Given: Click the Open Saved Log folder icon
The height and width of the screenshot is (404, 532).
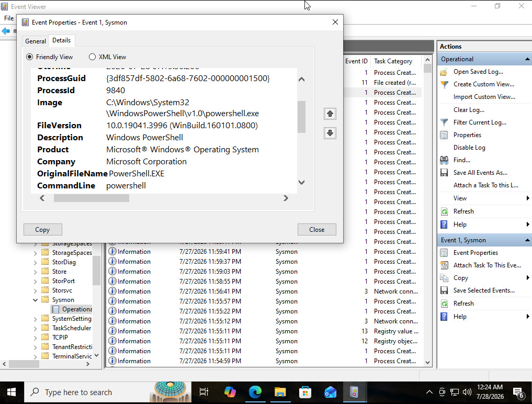Looking at the screenshot, I should click(444, 72).
